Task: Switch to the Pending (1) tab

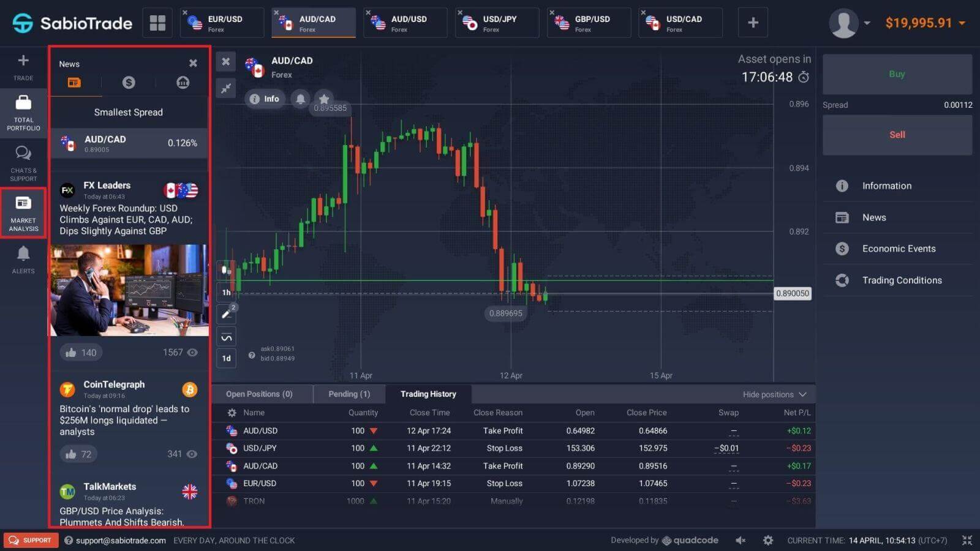Action: click(x=349, y=394)
